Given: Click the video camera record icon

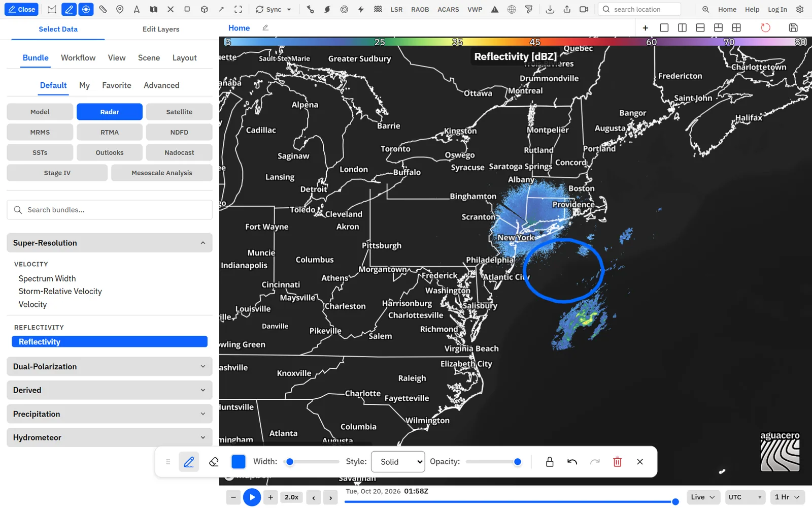Looking at the screenshot, I should coord(584,9).
